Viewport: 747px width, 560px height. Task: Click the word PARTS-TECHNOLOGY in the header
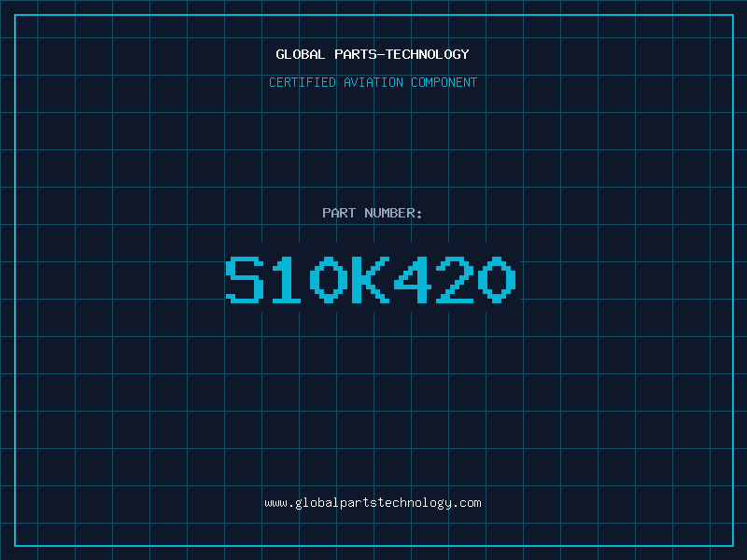[402, 54]
